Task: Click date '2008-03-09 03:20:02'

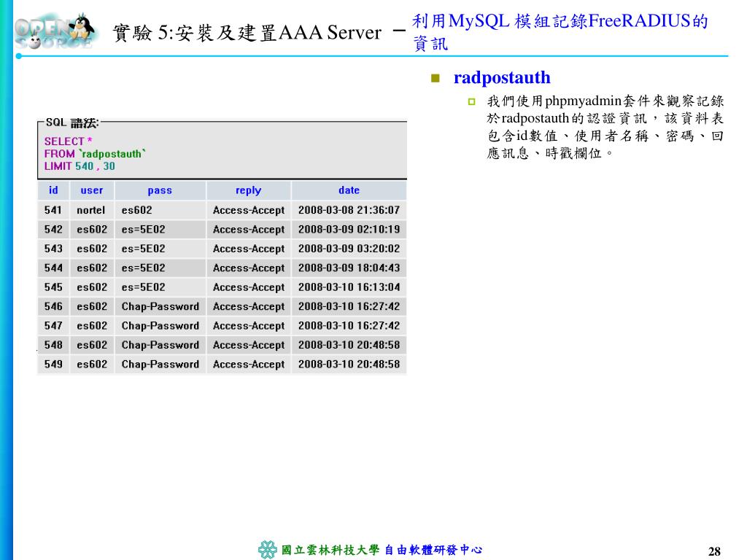Action: pyautogui.click(x=349, y=249)
